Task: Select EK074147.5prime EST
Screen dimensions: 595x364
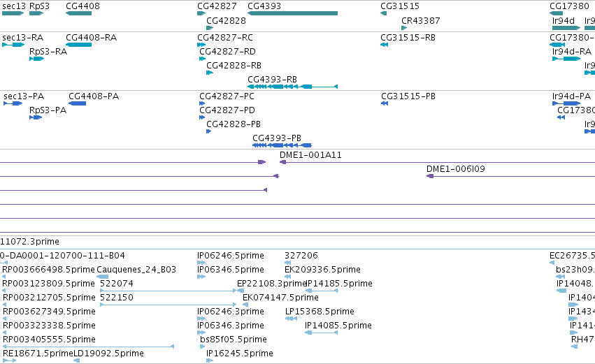Action: click(x=280, y=297)
